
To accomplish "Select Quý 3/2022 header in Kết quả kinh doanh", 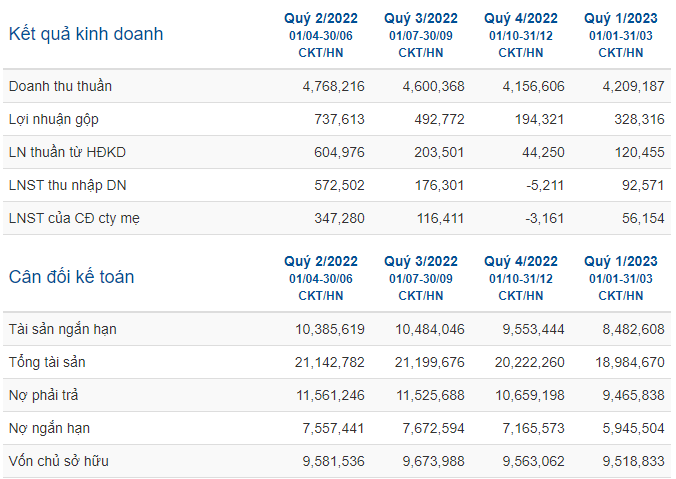I will click(x=421, y=18).
